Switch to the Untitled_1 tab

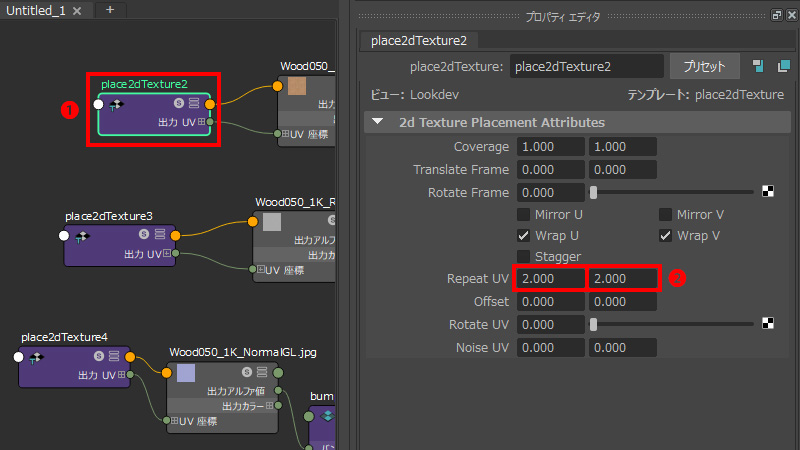36,9
